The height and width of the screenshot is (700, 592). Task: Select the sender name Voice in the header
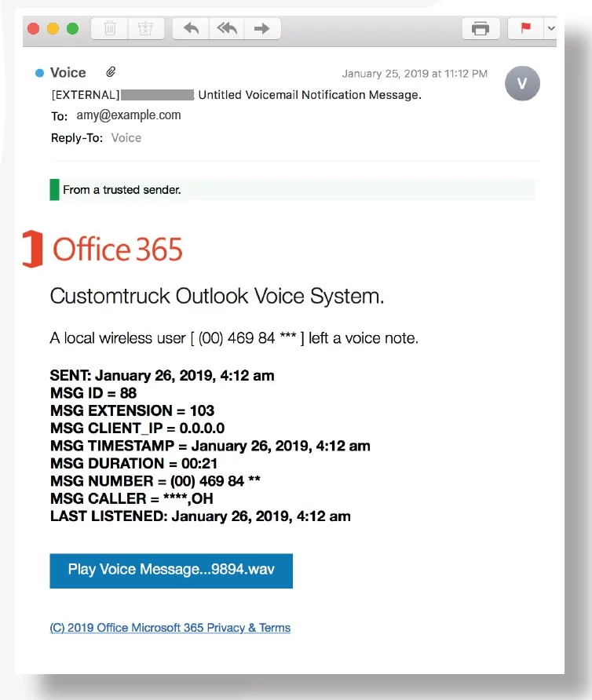click(68, 73)
